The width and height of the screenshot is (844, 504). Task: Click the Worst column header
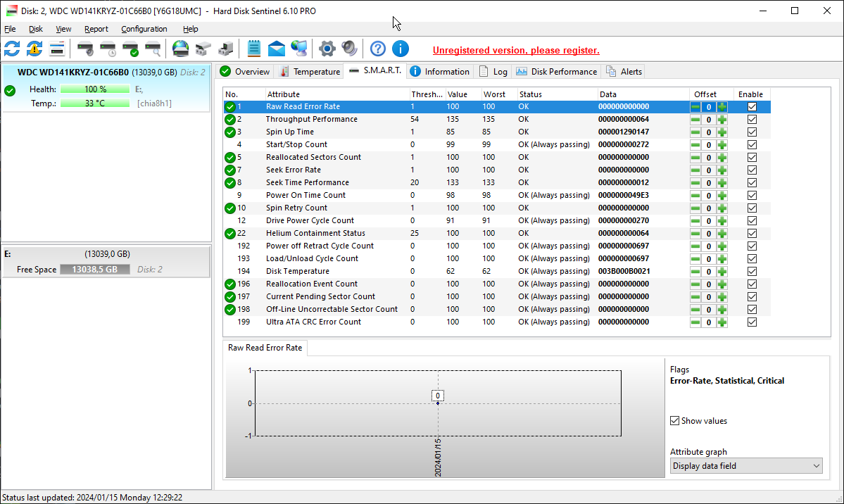(499, 94)
